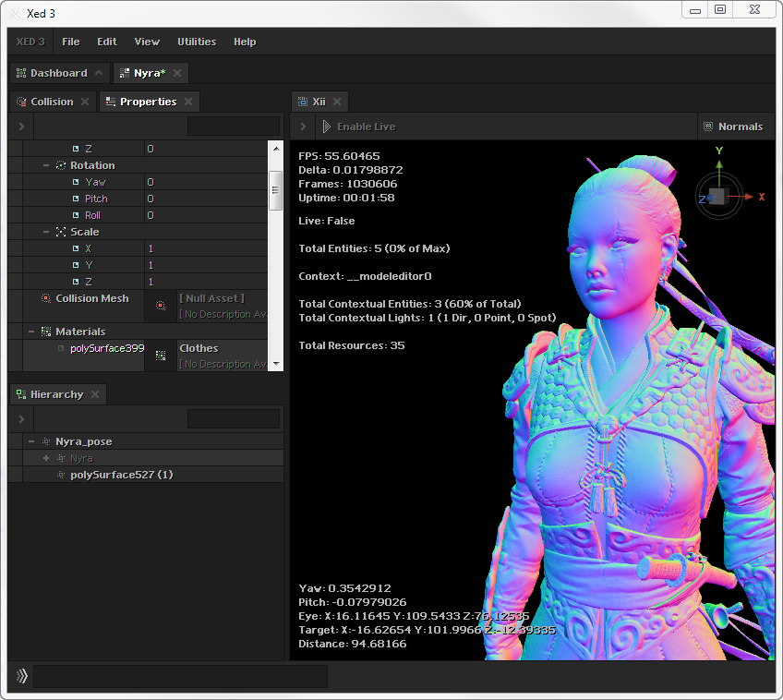783x700 pixels.
Task: Click the console chevrons icon at bottom
Action: [x=20, y=677]
